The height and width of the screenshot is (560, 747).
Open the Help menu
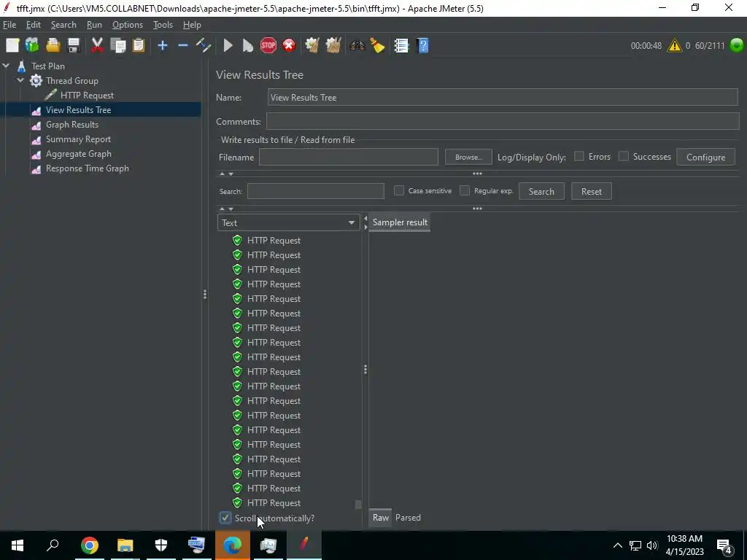[192, 25]
